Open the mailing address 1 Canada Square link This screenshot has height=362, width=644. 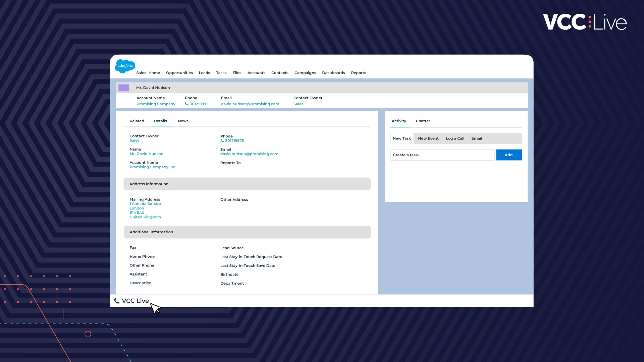pos(145,204)
